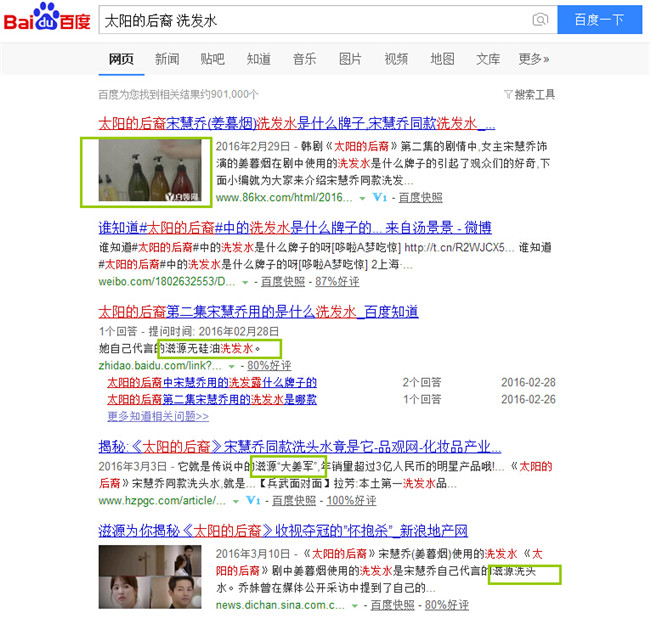Image resolution: width=650 pixels, height=618 pixels.
Task: Open the couple photo thumbnail in last result
Action: point(152,577)
